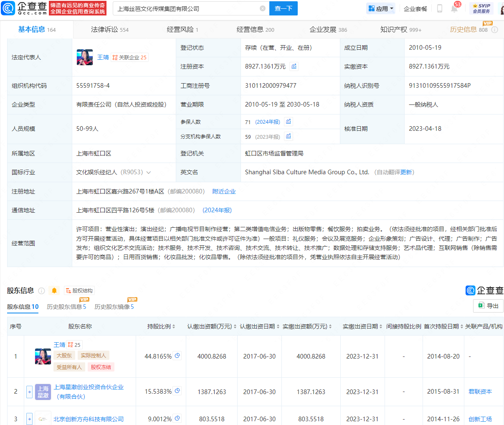504x425 pixels.
Task: Clear the search box text
Action: click(262, 8)
